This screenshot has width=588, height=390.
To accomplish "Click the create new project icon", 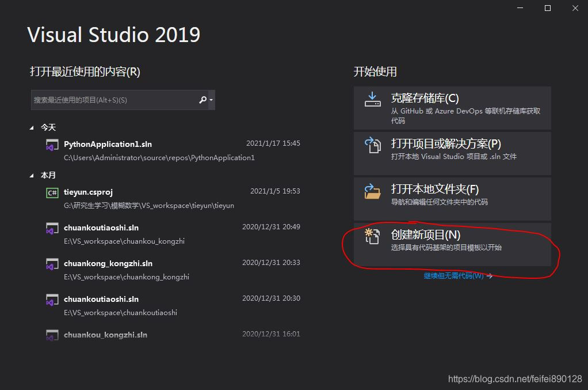I will (372, 236).
